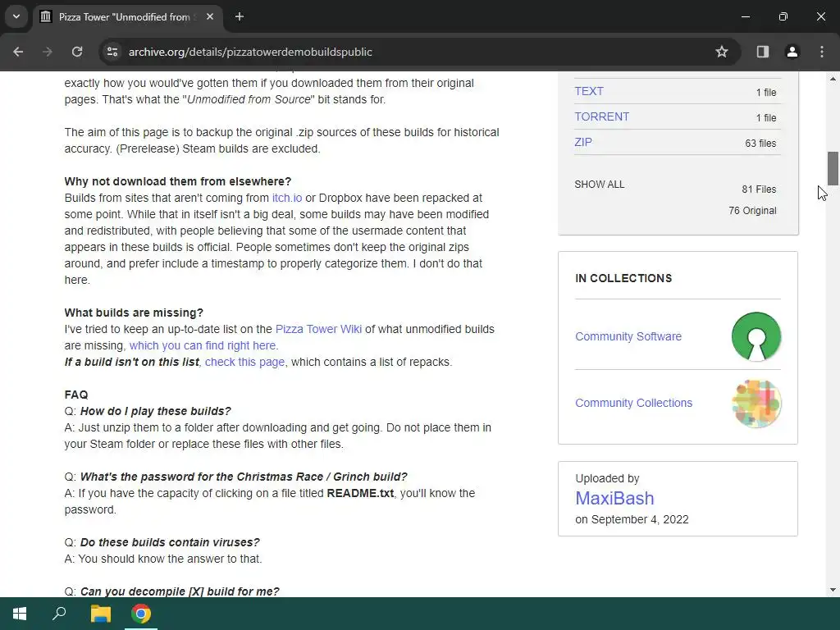Open a new browser tab
The width and height of the screenshot is (840, 630).
pyautogui.click(x=240, y=16)
